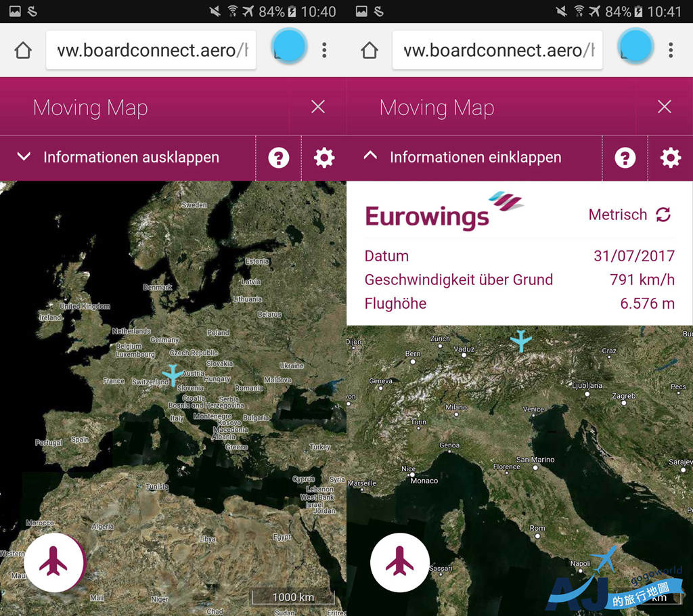
Task: Tap the cyan aircraft marker on left map
Action: (x=173, y=375)
